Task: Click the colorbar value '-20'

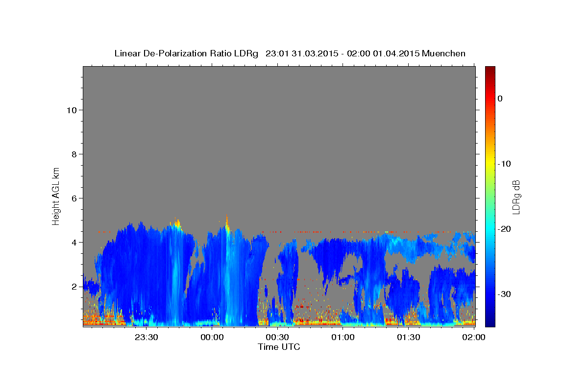Action: (x=505, y=229)
